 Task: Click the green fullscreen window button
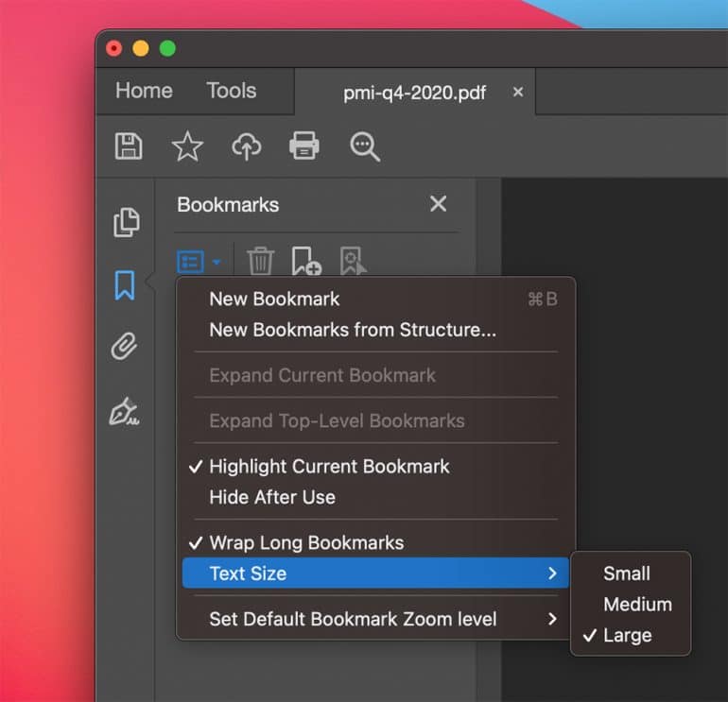[167, 48]
